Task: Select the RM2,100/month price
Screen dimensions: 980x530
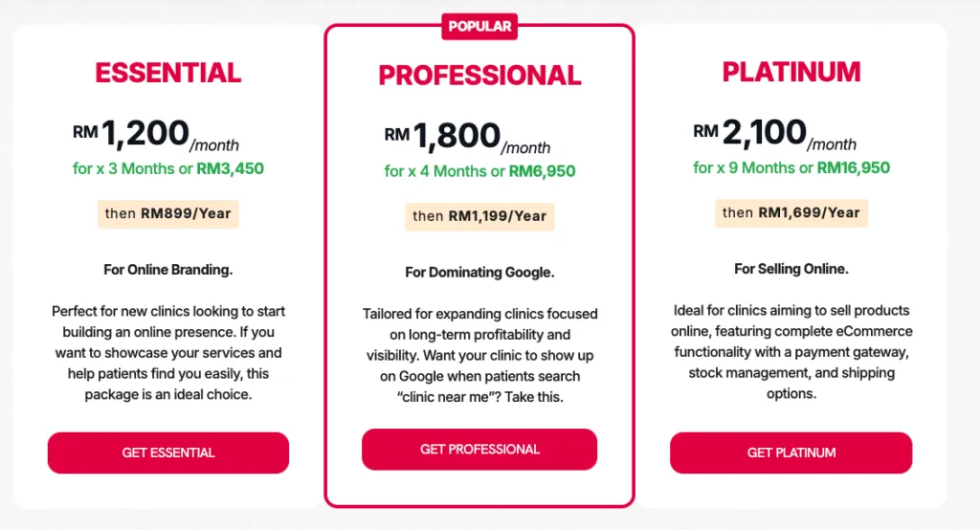Action: click(775, 134)
